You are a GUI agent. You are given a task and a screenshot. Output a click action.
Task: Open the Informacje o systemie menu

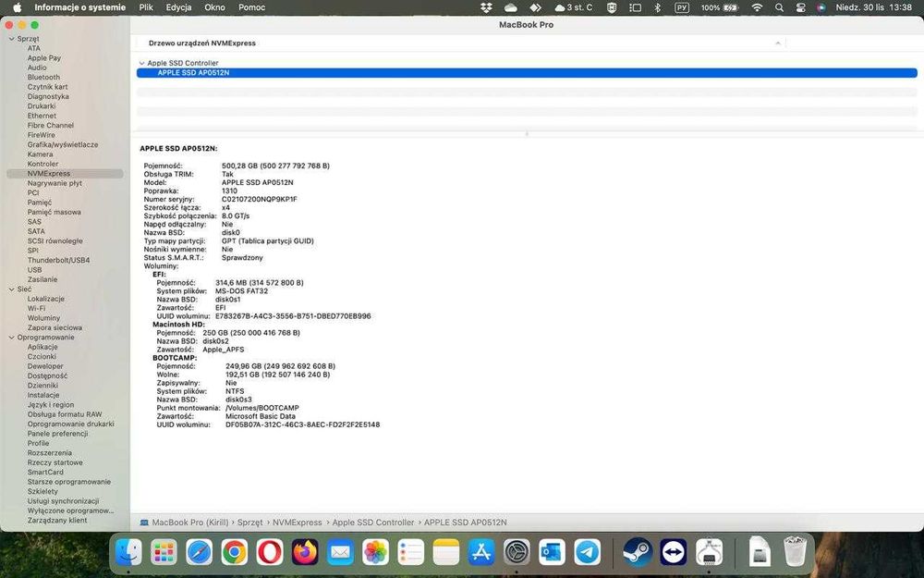(79, 7)
